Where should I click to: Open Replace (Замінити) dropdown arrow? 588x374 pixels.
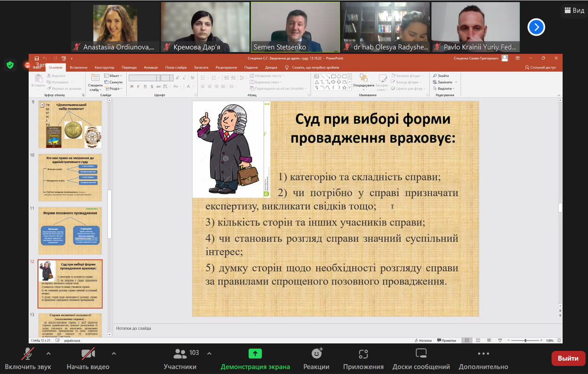point(456,82)
